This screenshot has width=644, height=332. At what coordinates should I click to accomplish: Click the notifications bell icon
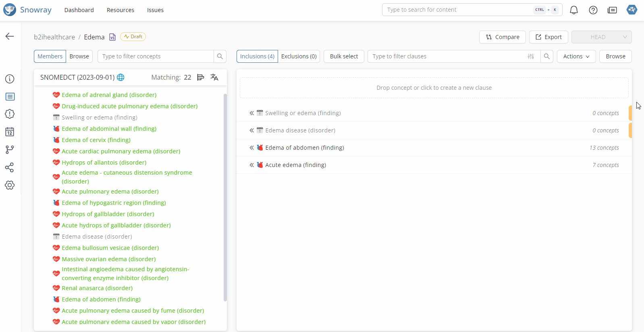tap(573, 10)
